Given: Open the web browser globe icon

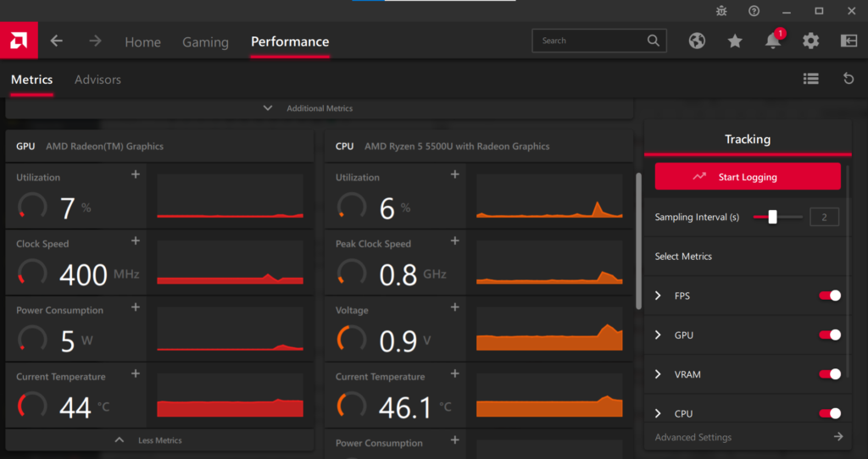Looking at the screenshot, I should (697, 41).
